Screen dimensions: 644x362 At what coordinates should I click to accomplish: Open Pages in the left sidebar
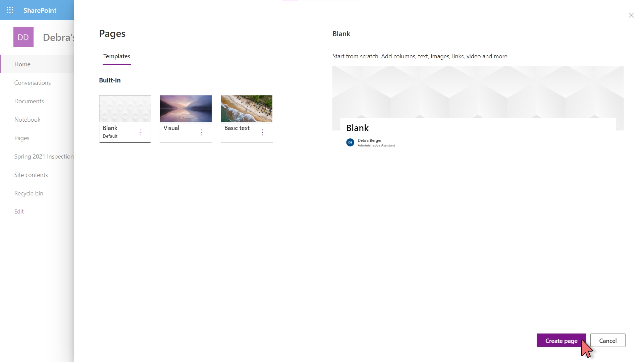22,137
